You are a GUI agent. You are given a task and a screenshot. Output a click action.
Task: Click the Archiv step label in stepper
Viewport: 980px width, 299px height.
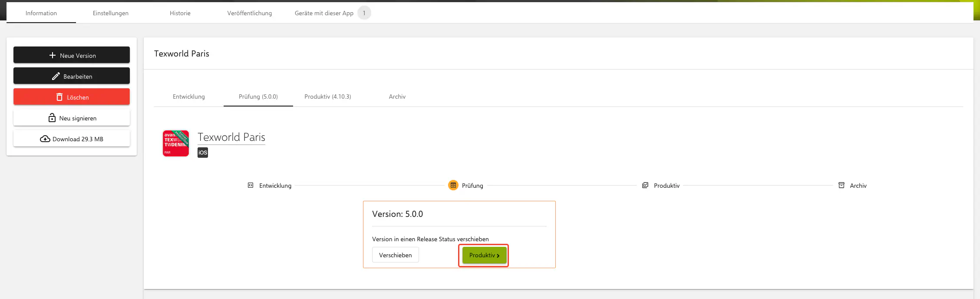tap(858, 186)
